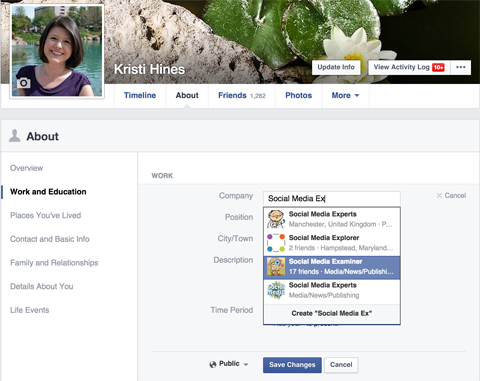Choose Social Media Explorer suggestion
480x381 pixels.
[332, 243]
